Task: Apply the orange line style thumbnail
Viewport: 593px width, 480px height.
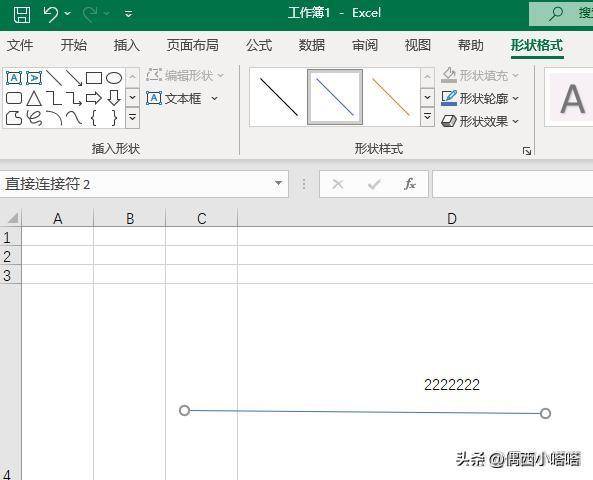Action: tap(391, 97)
